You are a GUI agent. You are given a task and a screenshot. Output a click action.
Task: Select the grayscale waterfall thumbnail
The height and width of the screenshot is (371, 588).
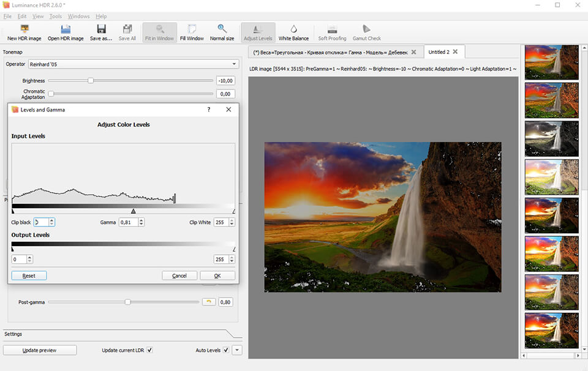[x=551, y=138]
